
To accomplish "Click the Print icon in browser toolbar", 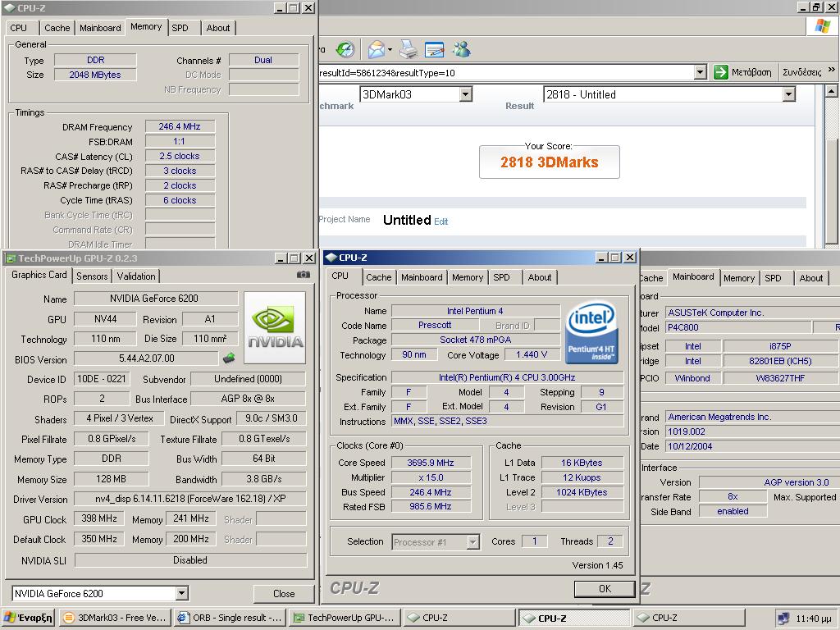I will click(x=409, y=50).
